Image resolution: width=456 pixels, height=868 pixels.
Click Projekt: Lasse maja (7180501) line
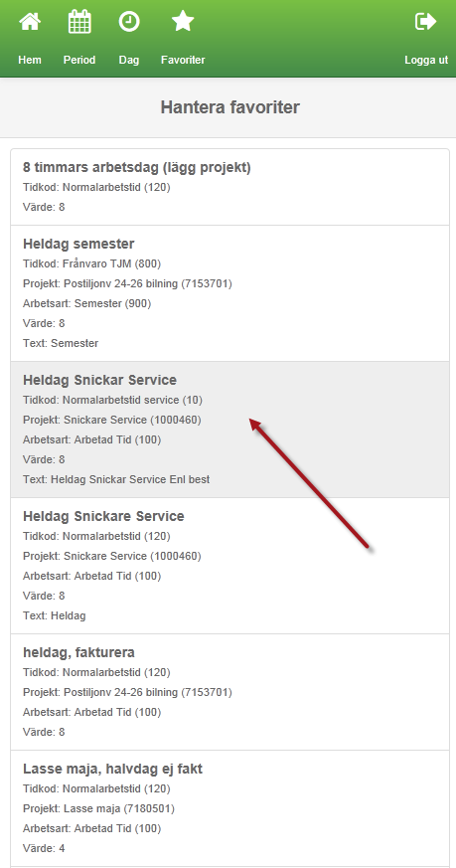[x=98, y=808]
